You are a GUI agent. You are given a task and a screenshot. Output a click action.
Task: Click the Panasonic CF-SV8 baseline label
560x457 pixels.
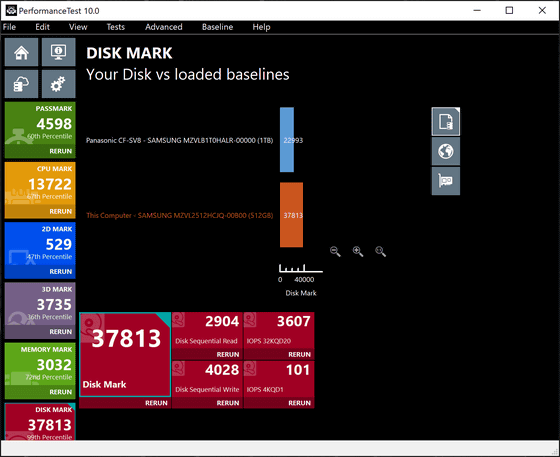tap(179, 140)
